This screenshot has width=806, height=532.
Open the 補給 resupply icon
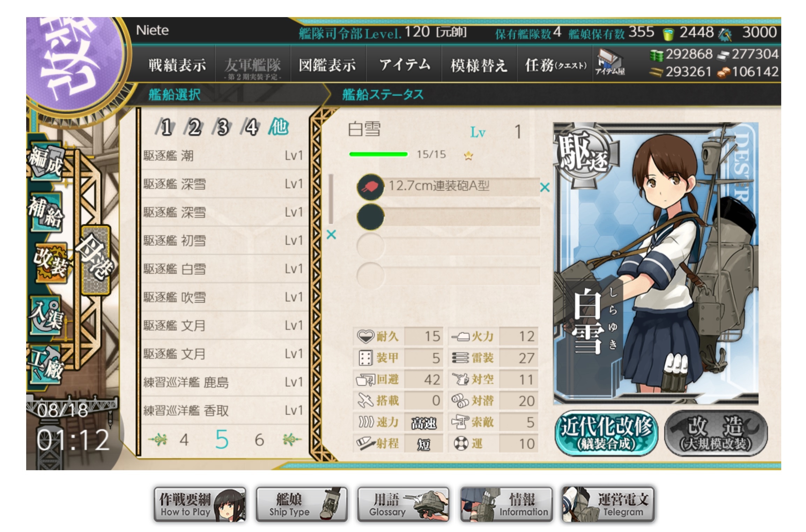46,211
